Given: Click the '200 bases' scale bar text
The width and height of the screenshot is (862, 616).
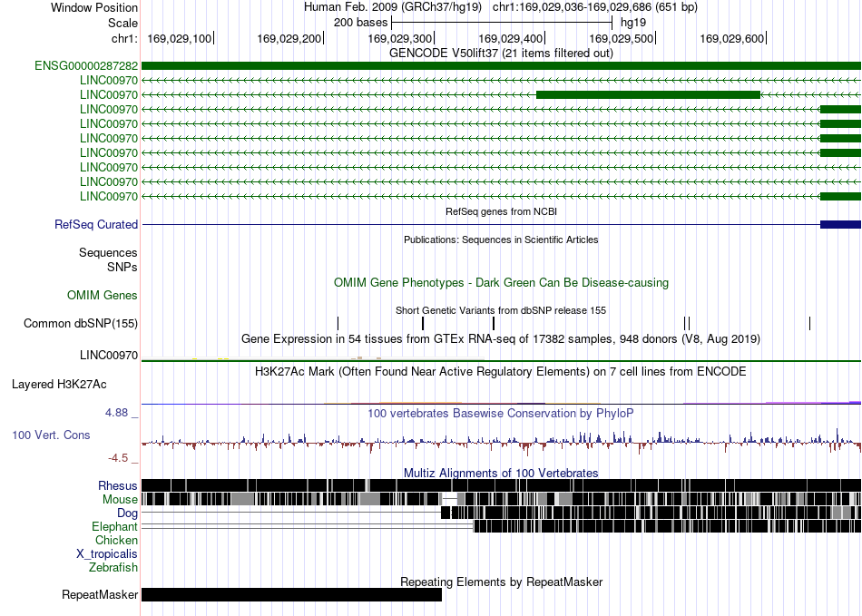Looking at the screenshot, I should (x=360, y=23).
